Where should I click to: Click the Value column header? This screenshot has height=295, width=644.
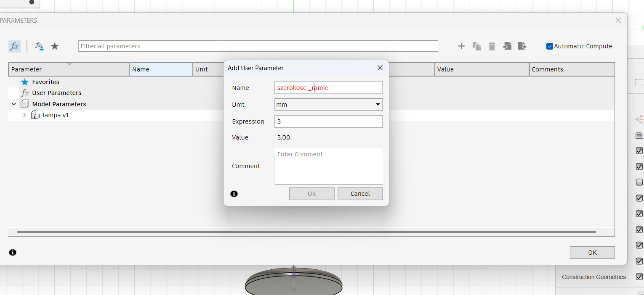(482, 69)
